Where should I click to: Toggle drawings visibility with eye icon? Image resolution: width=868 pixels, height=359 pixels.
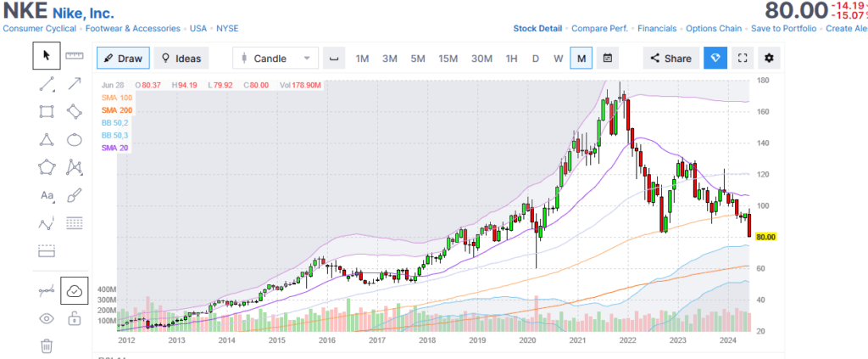(47, 318)
